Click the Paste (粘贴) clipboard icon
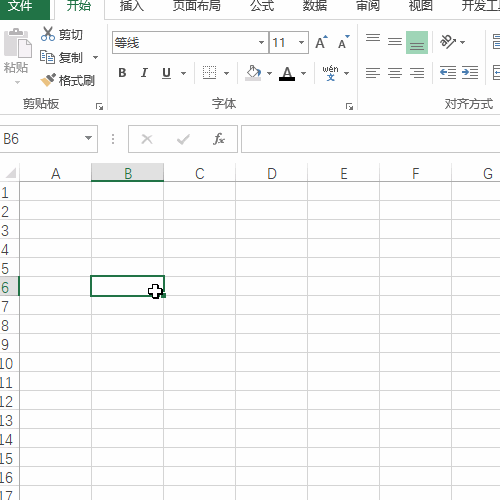The width and height of the screenshot is (500, 500). click(17, 43)
